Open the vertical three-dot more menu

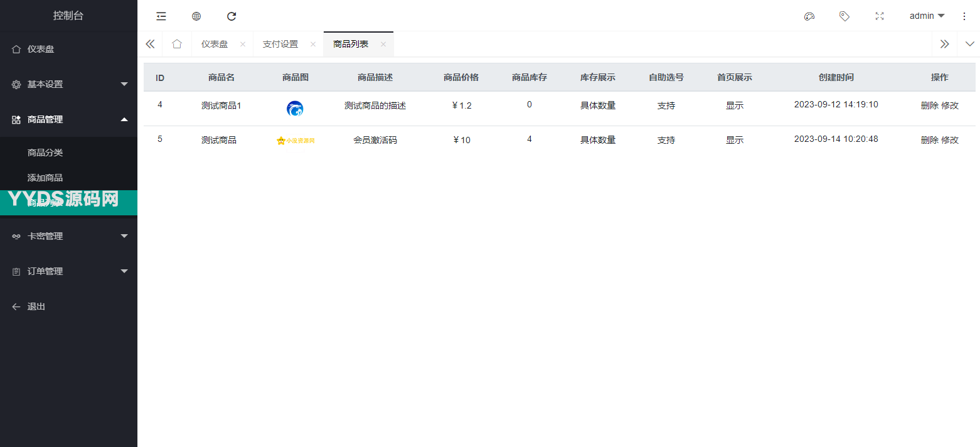point(964,16)
